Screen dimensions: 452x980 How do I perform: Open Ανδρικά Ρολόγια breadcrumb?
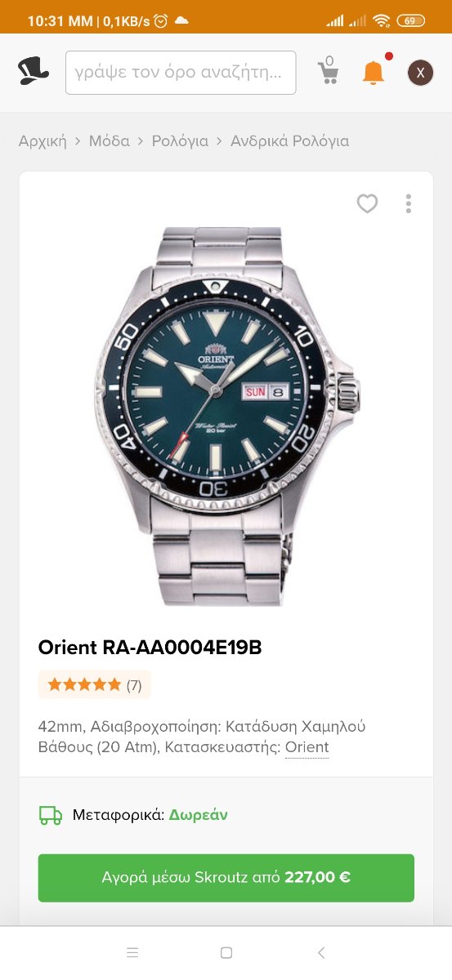click(x=289, y=140)
